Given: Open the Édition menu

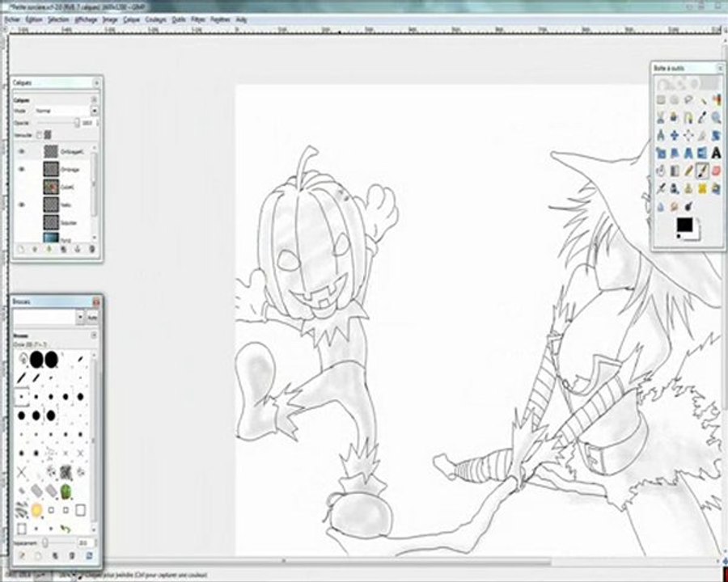Looking at the screenshot, I should pos(34,19).
